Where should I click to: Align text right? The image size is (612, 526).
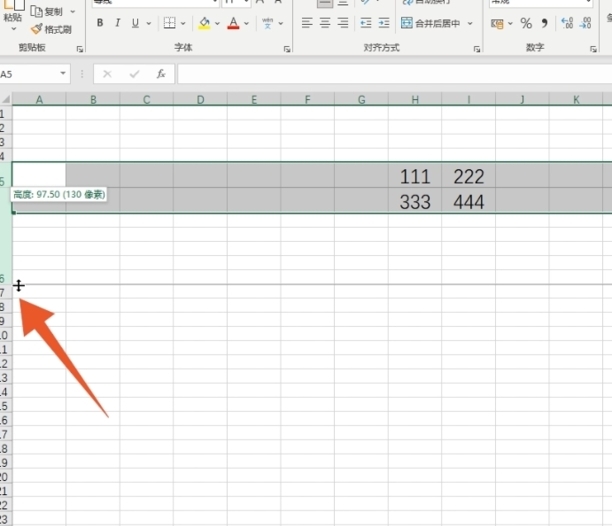343,23
